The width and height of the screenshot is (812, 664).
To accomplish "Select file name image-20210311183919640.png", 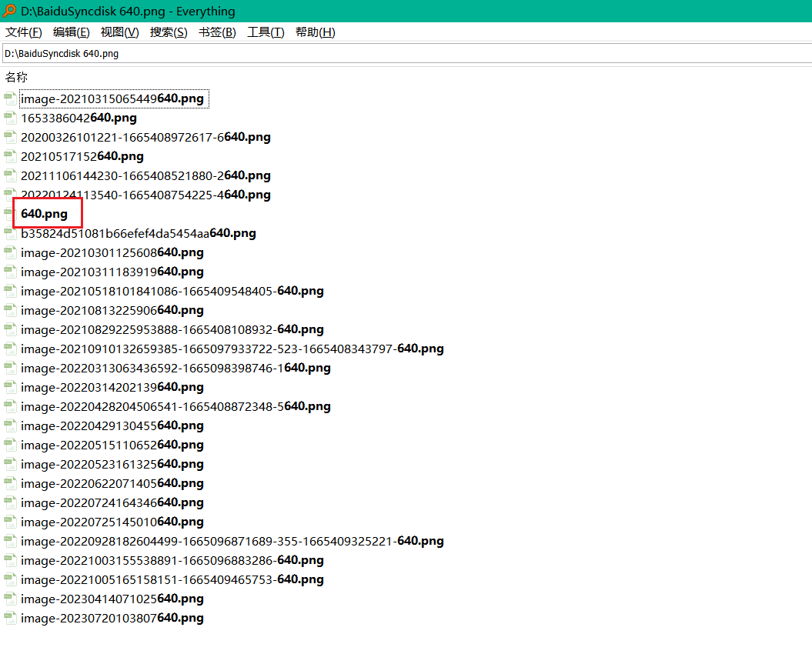I will (x=112, y=272).
